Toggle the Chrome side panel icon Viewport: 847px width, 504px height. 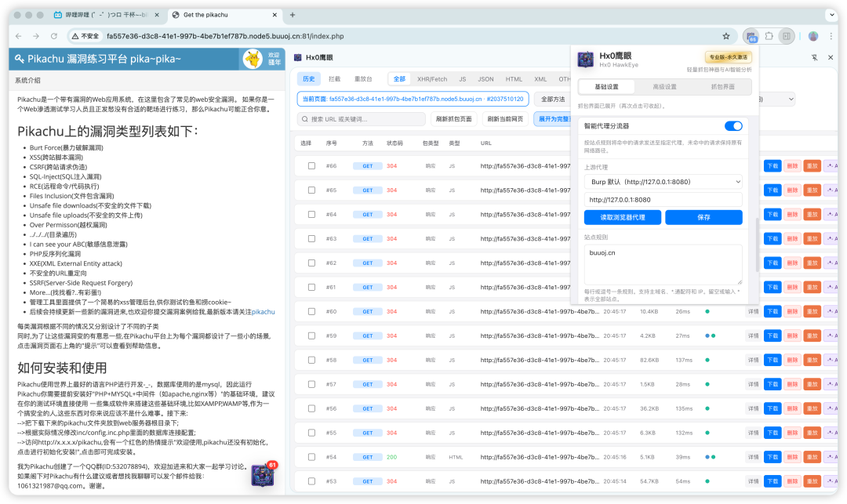(787, 36)
